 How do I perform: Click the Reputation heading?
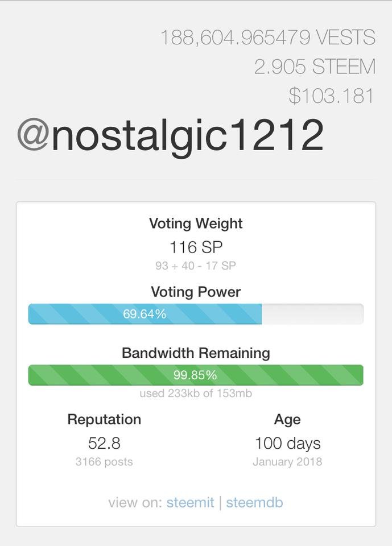click(104, 420)
